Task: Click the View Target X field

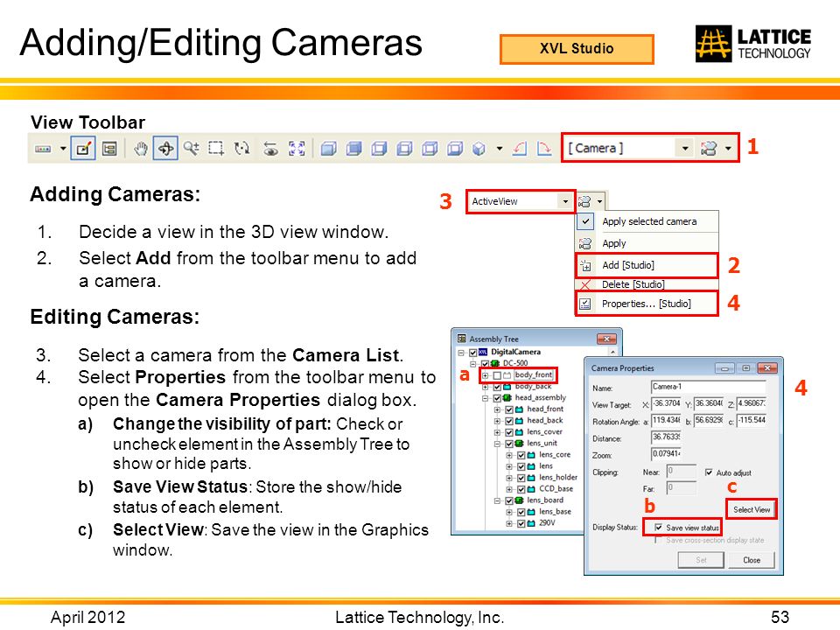Action: point(666,403)
